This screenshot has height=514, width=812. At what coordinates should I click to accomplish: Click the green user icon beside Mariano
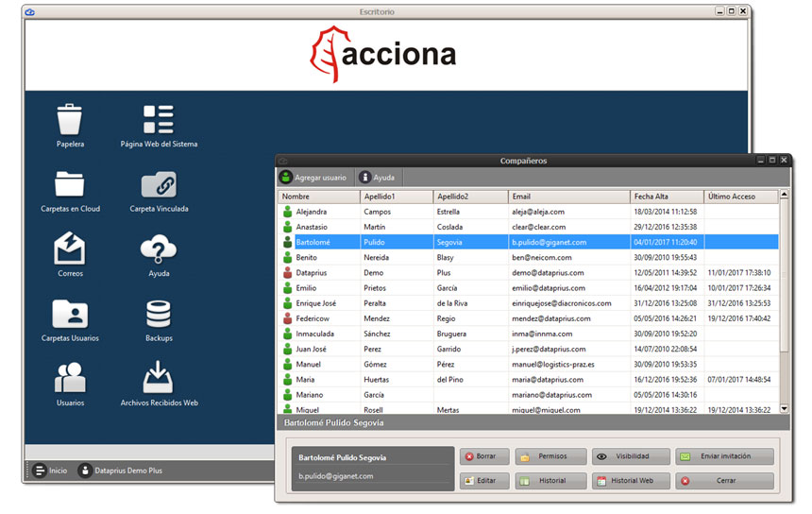(287, 395)
